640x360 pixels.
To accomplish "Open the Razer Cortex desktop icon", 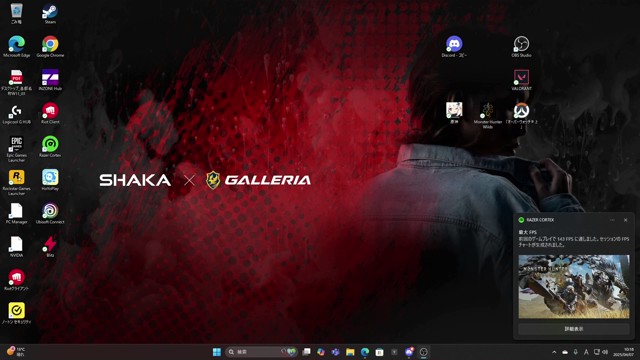I will (50, 147).
